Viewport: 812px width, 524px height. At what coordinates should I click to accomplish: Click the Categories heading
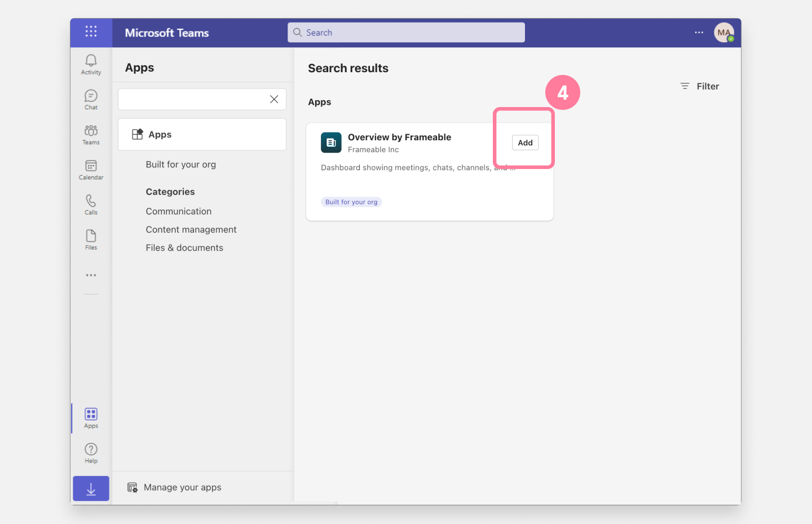coord(170,192)
